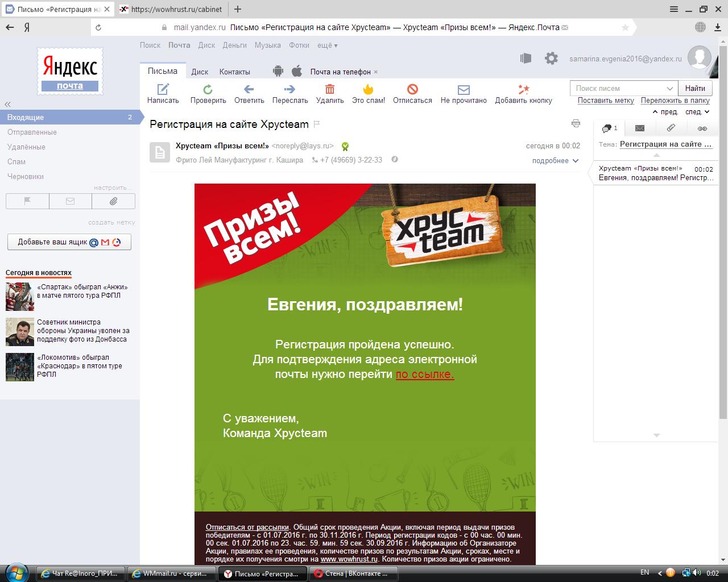Click the Android app icon
The image size is (728, 582).
pyautogui.click(x=278, y=71)
